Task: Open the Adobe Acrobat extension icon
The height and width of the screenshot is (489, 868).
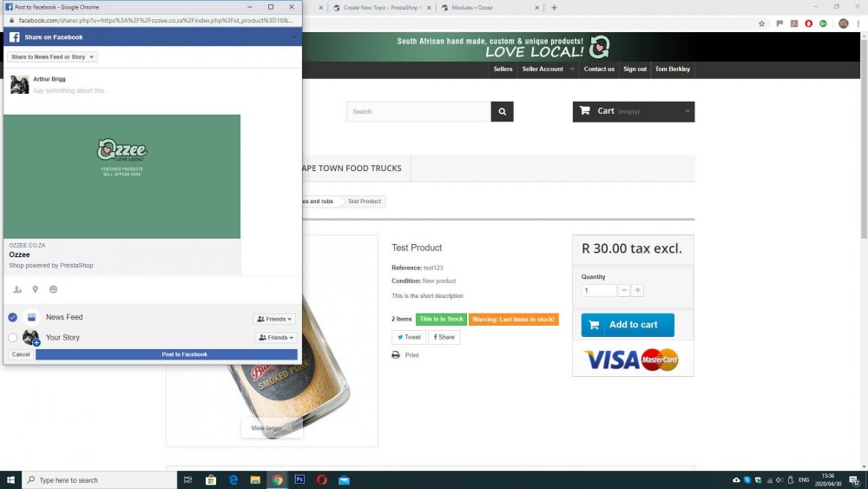Action: tap(794, 23)
